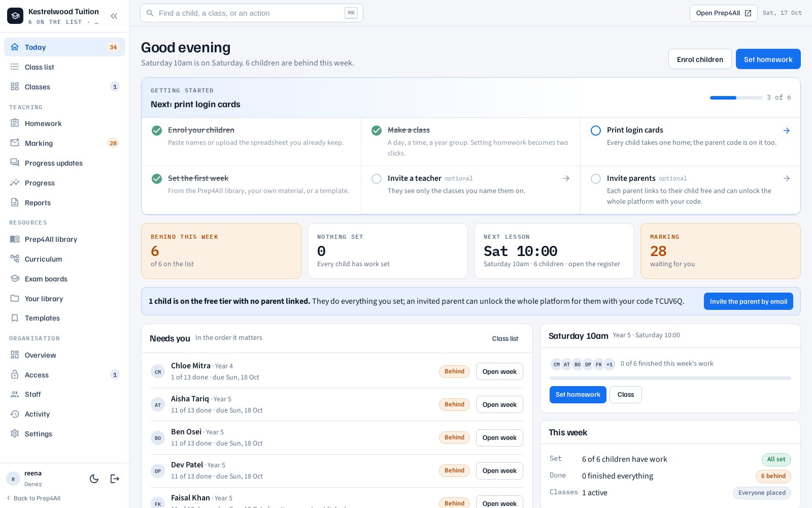Click the Saturday 10am work progress bar
Image resolution: width=812 pixels, height=508 pixels.
[x=670, y=378]
